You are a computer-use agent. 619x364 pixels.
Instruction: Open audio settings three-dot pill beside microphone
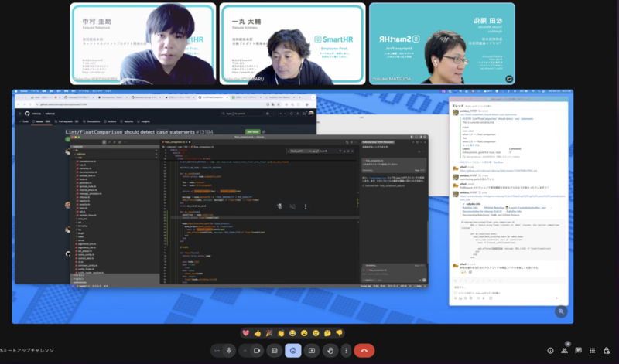[x=217, y=351]
